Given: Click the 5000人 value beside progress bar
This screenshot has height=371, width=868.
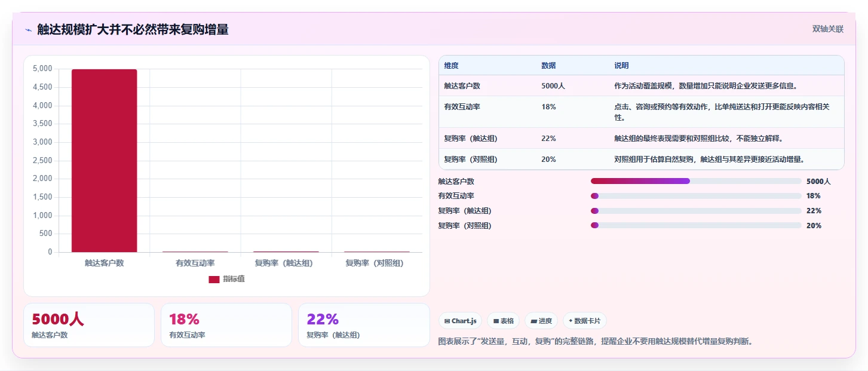Looking at the screenshot, I should pyautogui.click(x=818, y=182).
